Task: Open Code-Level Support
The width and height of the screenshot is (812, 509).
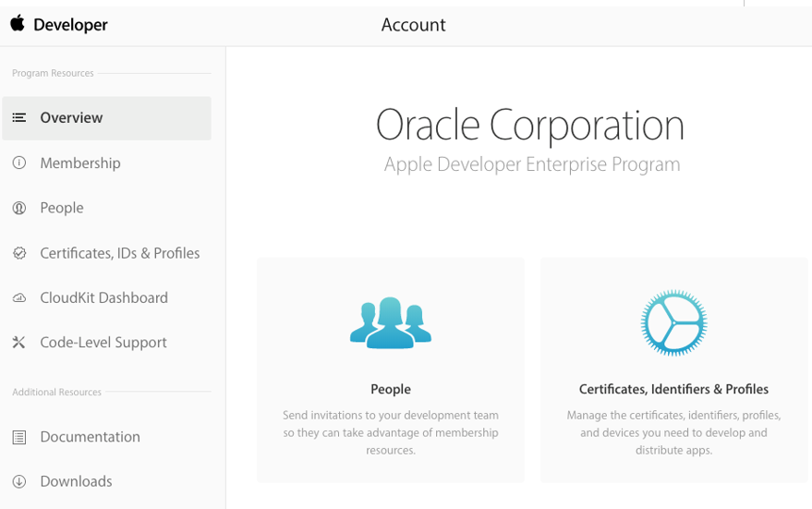Action: (103, 343)
